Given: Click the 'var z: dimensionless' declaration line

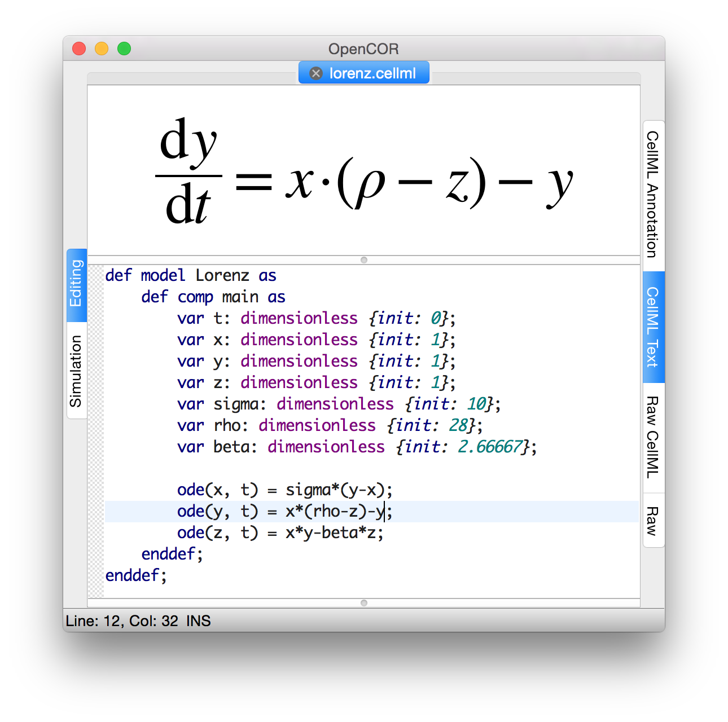Looking at the screenshot, I should 316,382.
